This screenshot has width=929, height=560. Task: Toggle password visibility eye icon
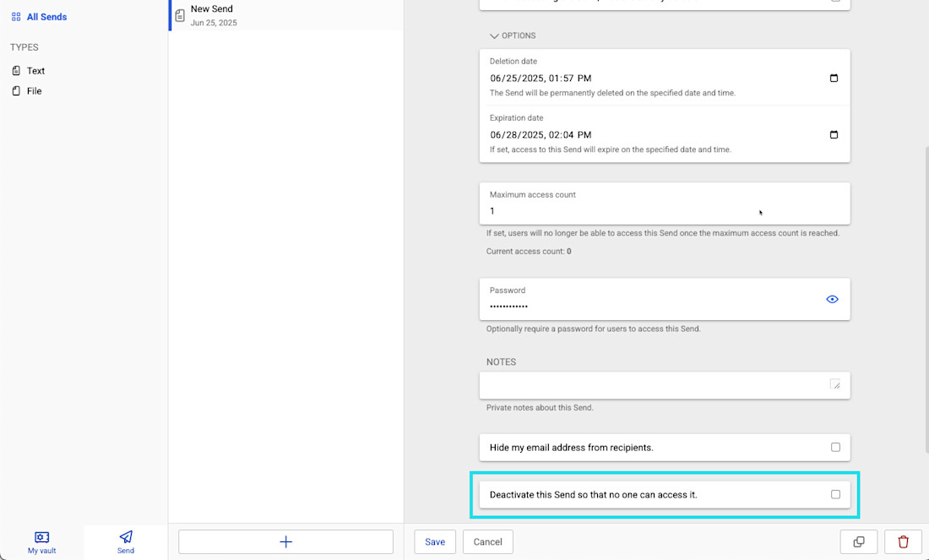tap(832, 299)
